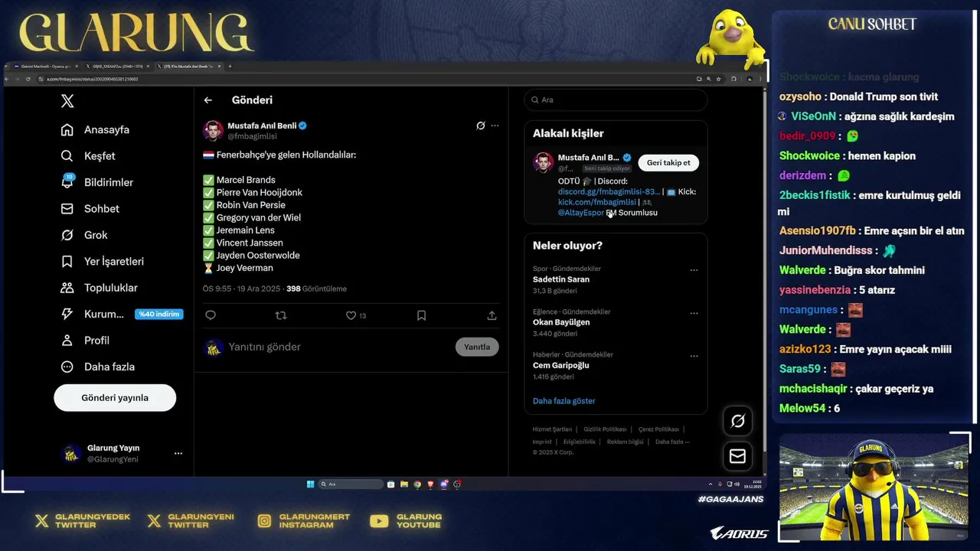
Task: Open Glarung Yayın account options dots
Action: (178, 453)
